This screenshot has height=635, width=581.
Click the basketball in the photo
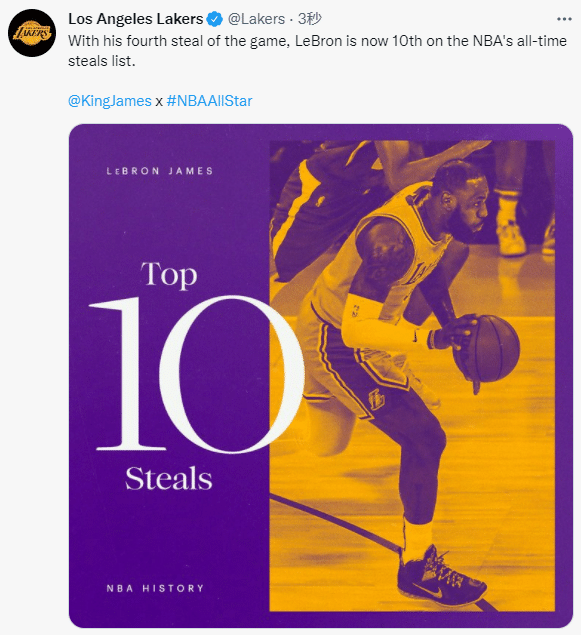pos(487,349)
